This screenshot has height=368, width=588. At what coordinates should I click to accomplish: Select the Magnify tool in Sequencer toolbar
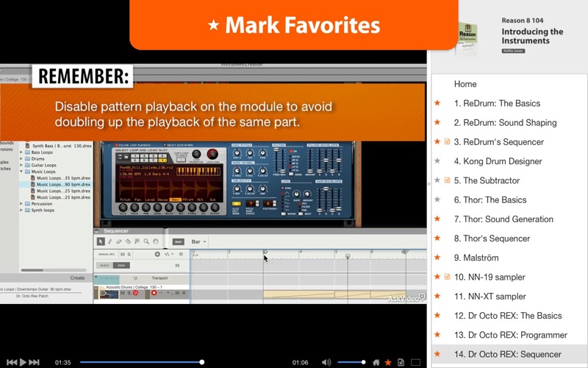pos(146,241)
